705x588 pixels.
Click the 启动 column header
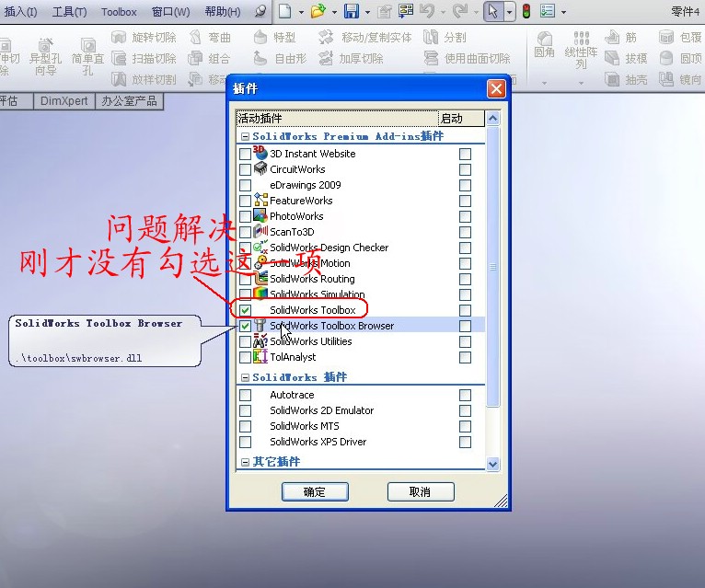[x=461, y=118]
